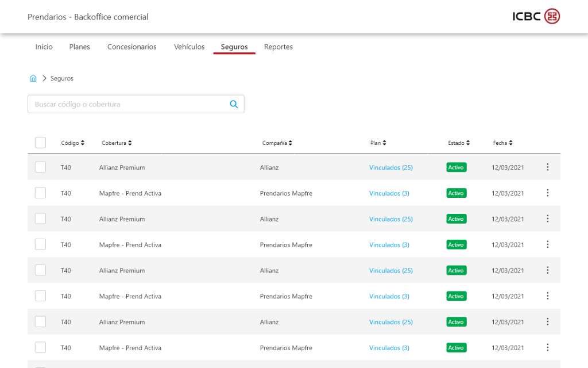Click the home breadcrumb icon
Screen dimensions: 588x368
coord(33,78)
